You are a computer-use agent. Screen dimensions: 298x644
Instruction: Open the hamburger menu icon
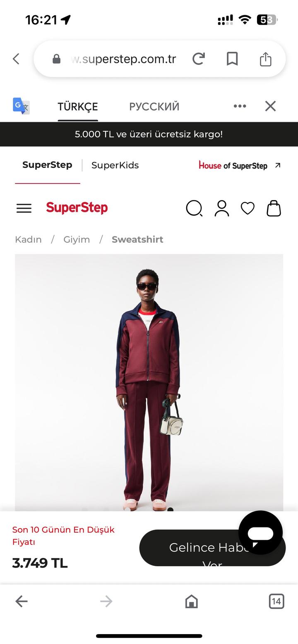24,208
